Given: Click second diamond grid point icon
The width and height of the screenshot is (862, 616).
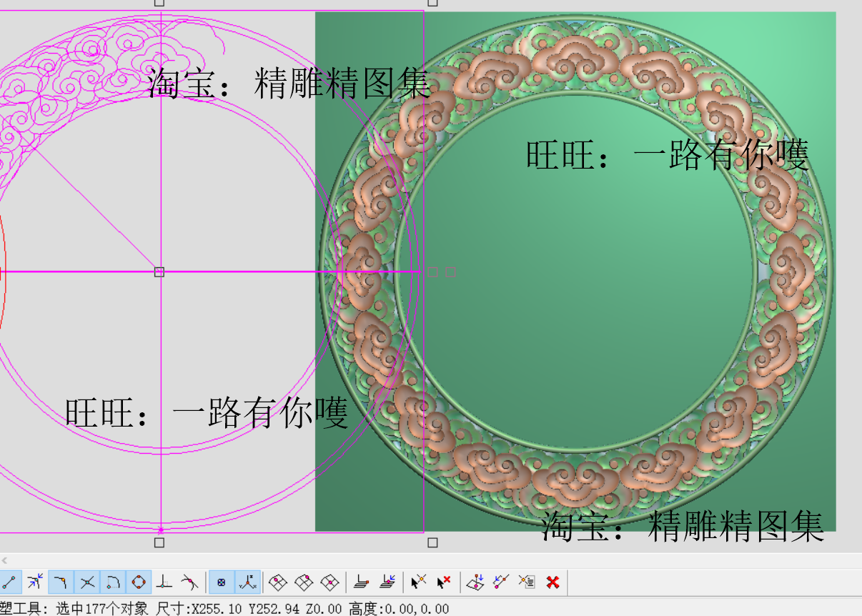Looking at the screenshot, I should 304,582.
